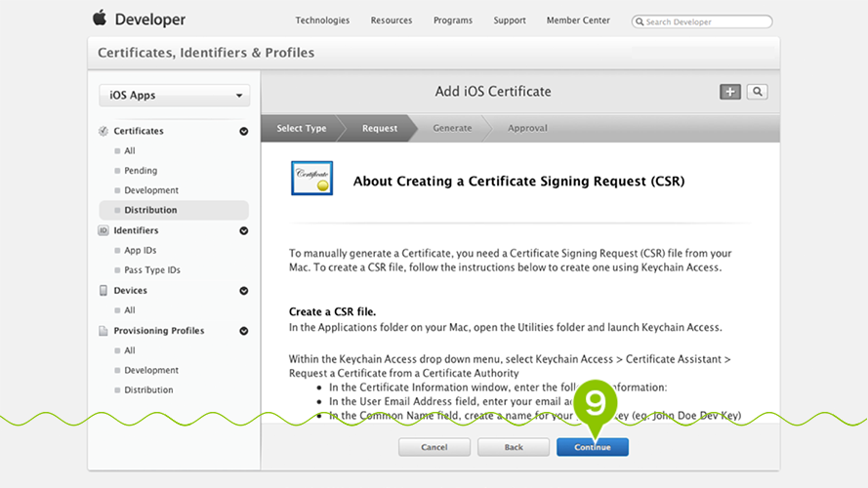The height and width of the screenshot is (488, 868).
Task: Open Development under Certificates
Action: pos(151,190)
